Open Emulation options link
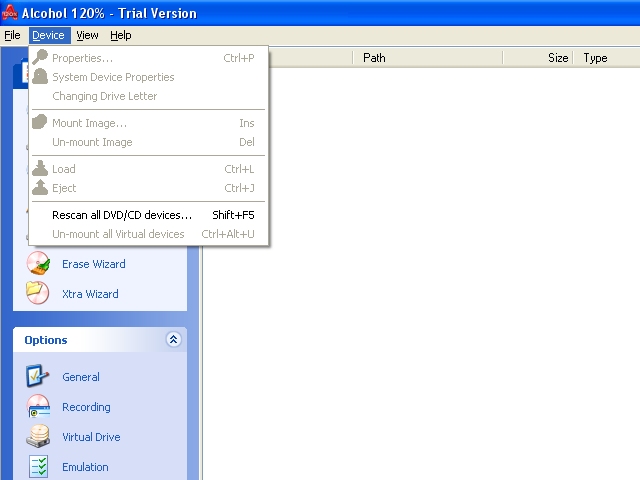The height and width of the screenshot is (480, 640). (85, 467)
